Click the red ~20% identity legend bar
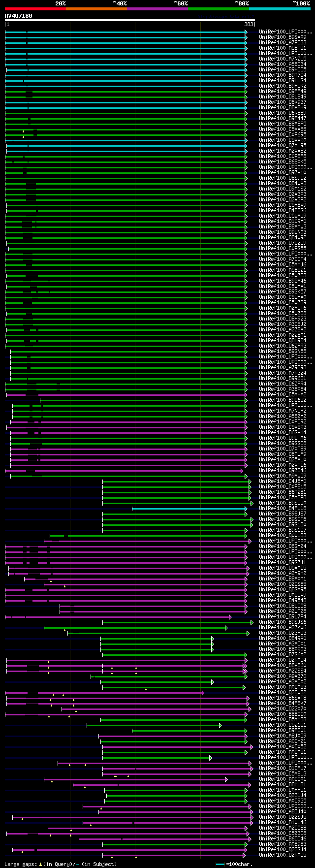Viewport: 315px width, 868px height. pyautogui.click(x=35, y=8)
